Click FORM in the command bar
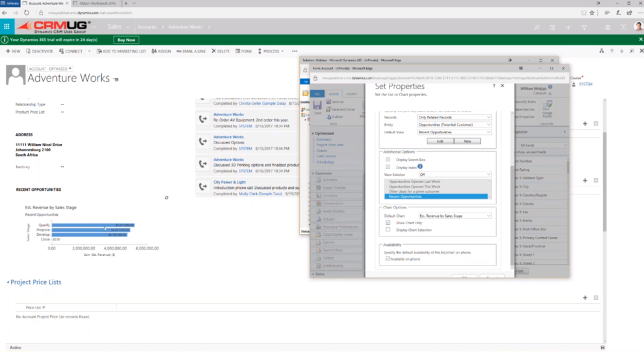 pos(243,51)
